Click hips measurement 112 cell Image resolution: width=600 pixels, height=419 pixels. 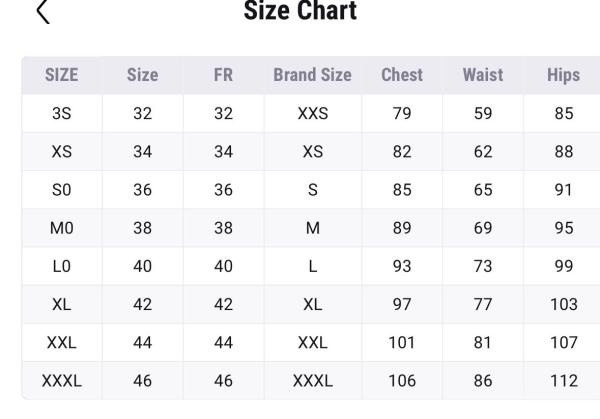[564, 381]
